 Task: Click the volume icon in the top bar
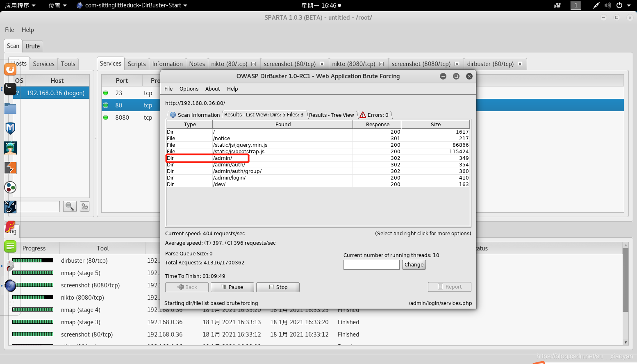(x=607, y=5)
